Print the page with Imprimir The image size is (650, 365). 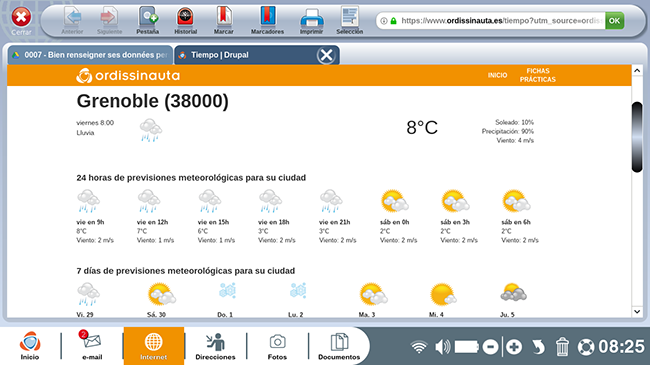[x=311, y=20]
